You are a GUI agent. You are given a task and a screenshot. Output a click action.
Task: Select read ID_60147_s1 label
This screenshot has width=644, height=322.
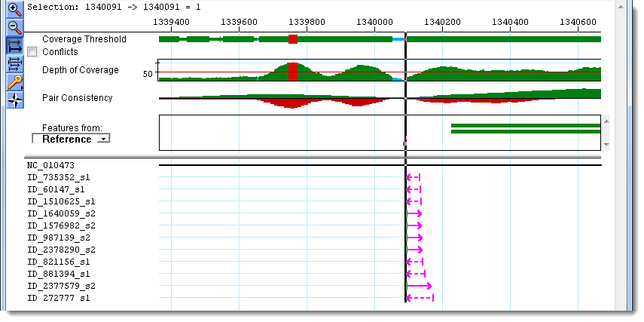click(56, 189)
